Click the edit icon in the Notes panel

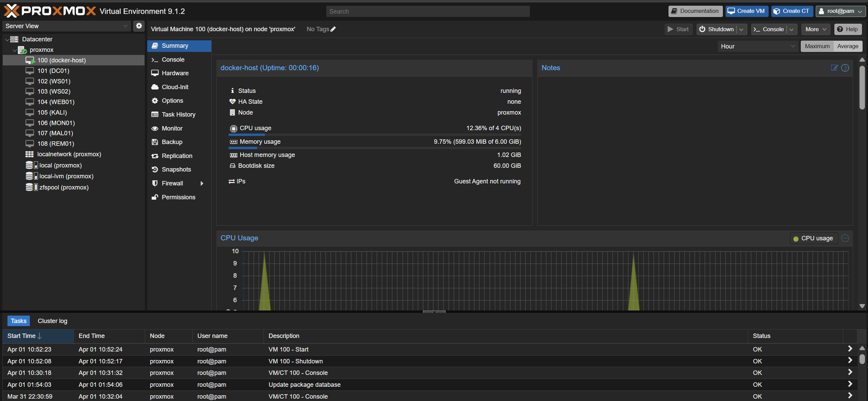(834, 68)
